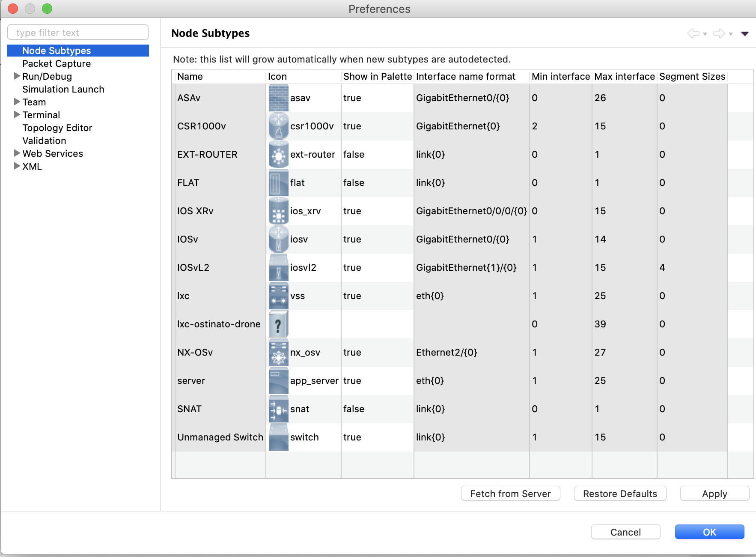Sort by the Max interface column header
The width and height of the screenshot is (756, 557).
coord(624,77)
